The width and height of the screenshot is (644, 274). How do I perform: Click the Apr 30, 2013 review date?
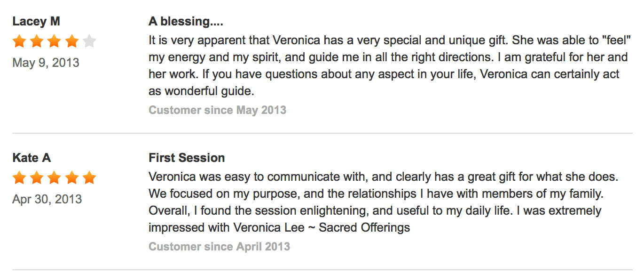47,199
